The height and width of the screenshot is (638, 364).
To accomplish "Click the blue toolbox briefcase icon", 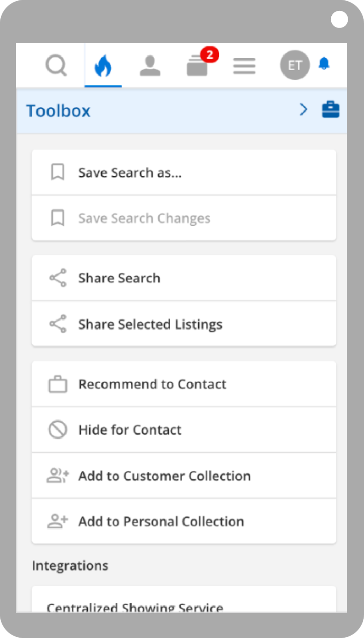I will (x=331, y=110).
